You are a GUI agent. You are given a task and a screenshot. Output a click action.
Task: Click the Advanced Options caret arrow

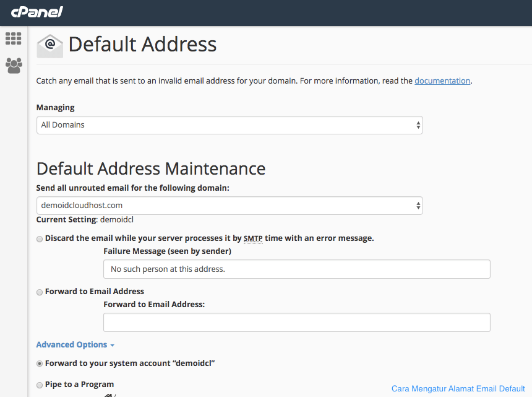pyautogui.click(x=111, y=344)
